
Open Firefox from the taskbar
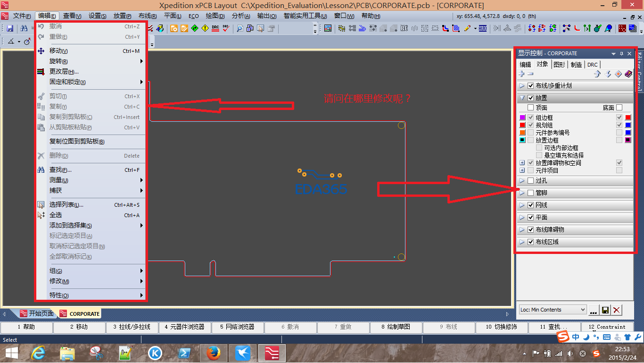click(214, 352)
